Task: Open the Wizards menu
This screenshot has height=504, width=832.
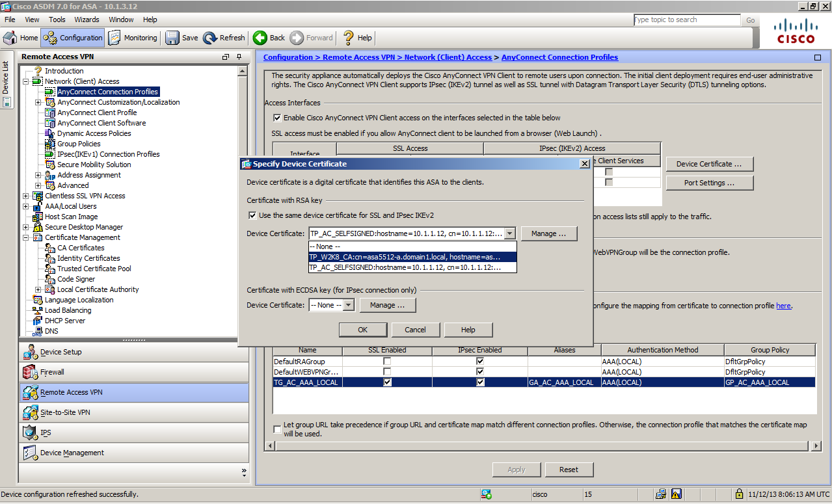Action: point(87,20)
